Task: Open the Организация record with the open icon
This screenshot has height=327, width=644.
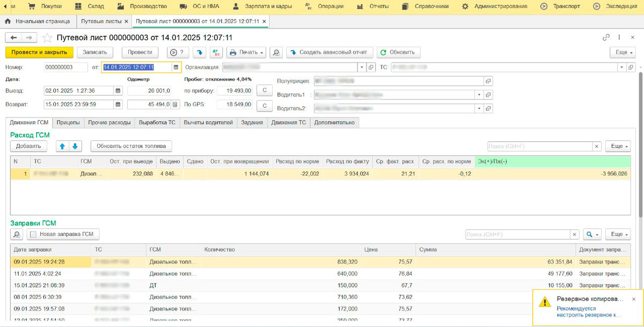Action: 371,67
